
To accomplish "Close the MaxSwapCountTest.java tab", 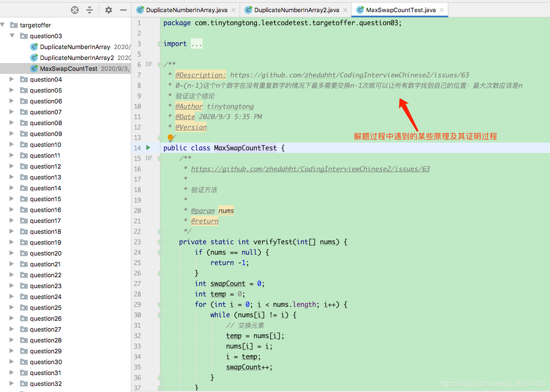I will [x=442, y=10].
